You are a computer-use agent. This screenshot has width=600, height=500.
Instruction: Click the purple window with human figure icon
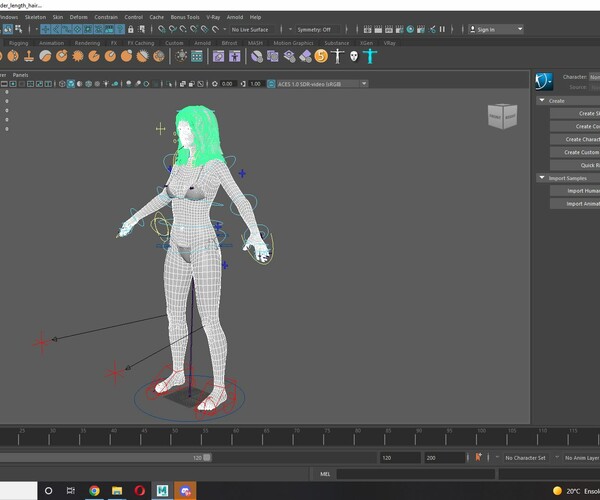click(x=235, y=56)
